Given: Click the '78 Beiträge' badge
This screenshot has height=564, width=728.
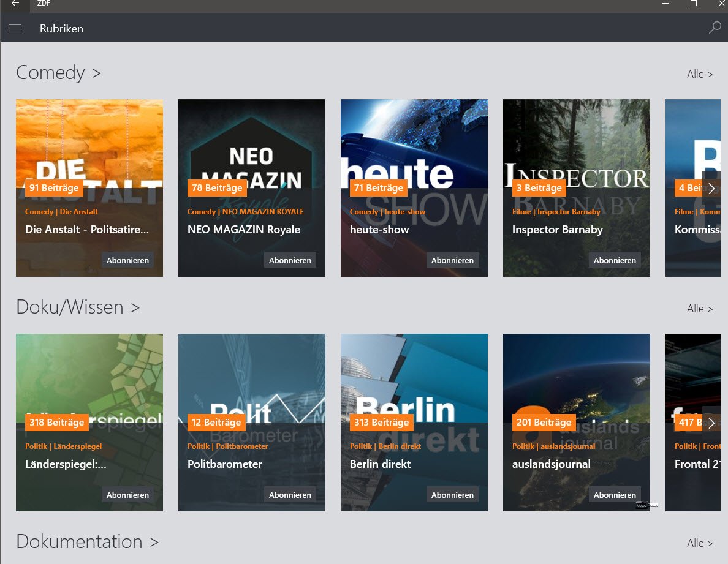Looking at the screenshot, I should pos(217,188).
